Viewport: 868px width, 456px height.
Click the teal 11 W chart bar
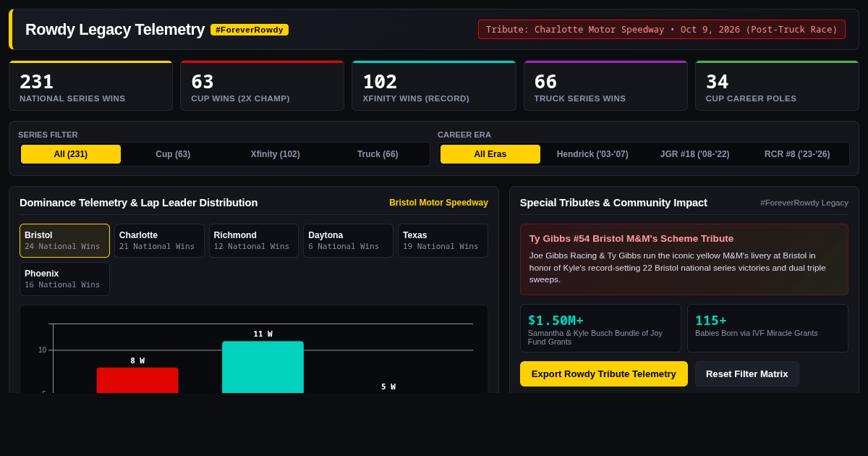(263, 367)
